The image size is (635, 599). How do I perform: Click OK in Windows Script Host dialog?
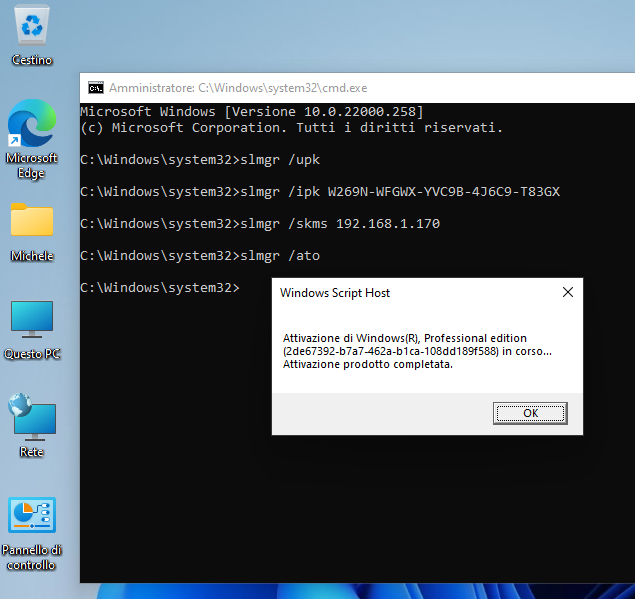(x=530, y=413)
